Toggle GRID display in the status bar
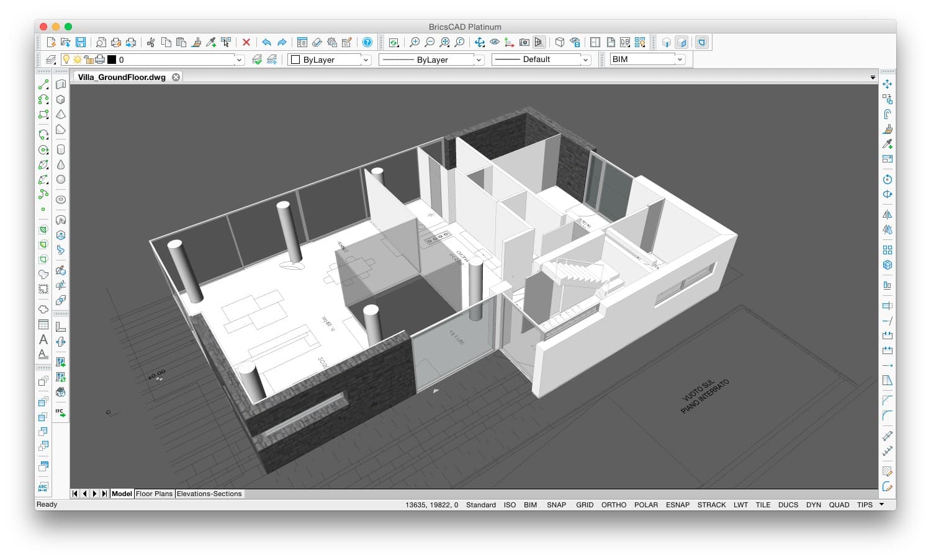Viewport: 931px width, 560px height. 585,505
